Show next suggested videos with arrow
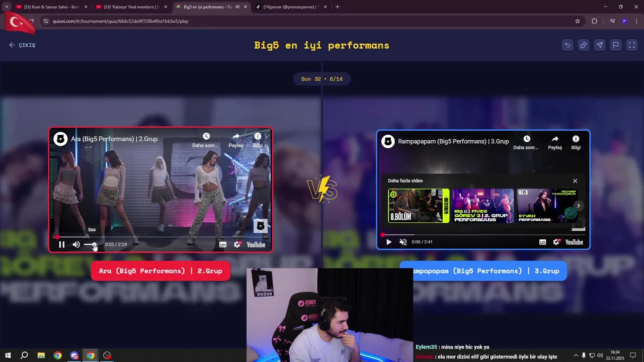 coord(578,206)
